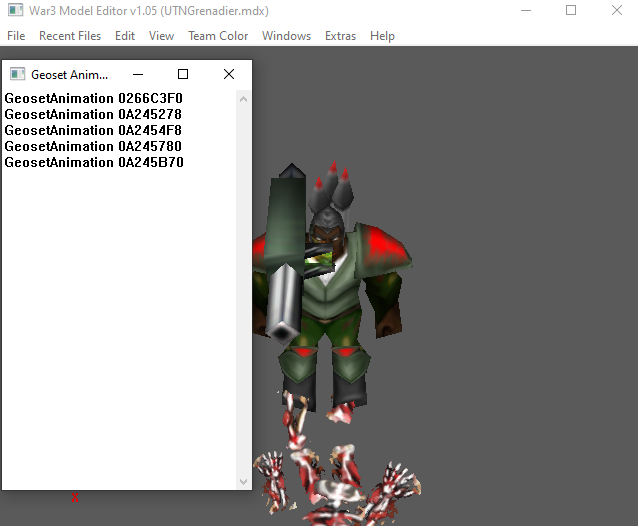Image resolution: width=638 pixels, height=526 pixels.
Task: Click the War3 Model Editor app icon
Action: [15, 10]
